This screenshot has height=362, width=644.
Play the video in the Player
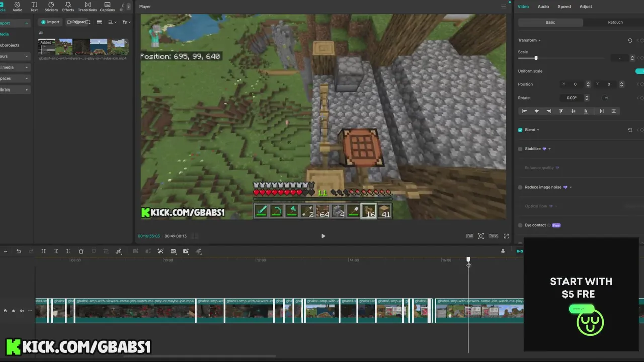(323, 236)
